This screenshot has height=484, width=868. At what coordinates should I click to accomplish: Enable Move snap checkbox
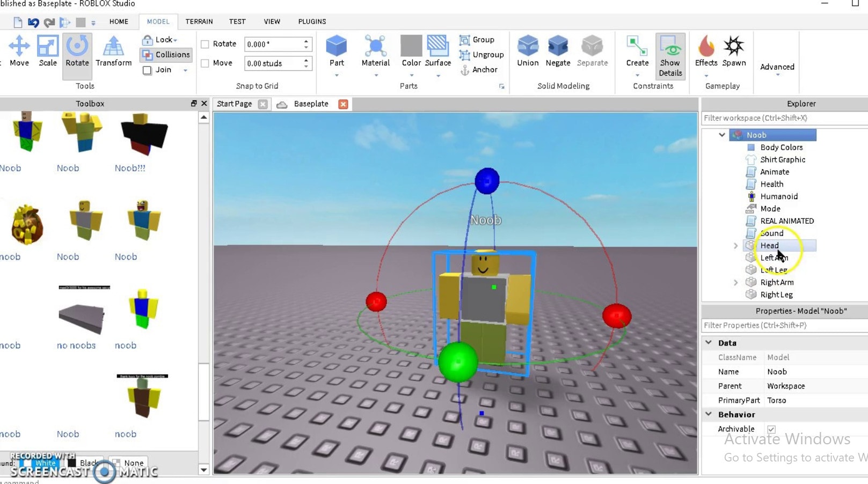point(205,63)
